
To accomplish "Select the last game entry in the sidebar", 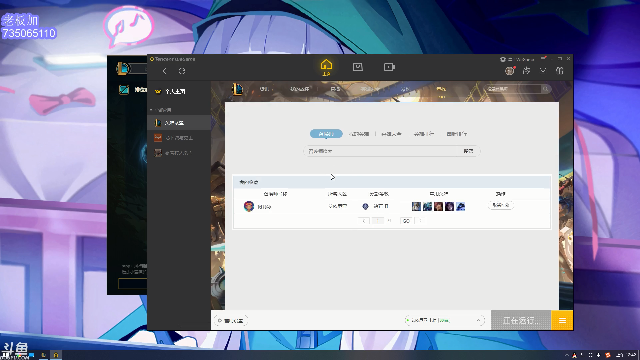I will 179,153.
